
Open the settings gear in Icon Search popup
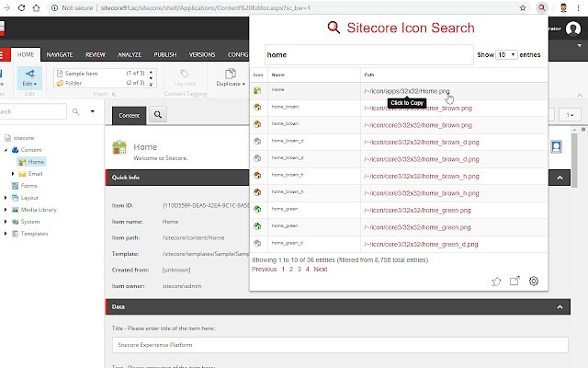coord(534,281)
